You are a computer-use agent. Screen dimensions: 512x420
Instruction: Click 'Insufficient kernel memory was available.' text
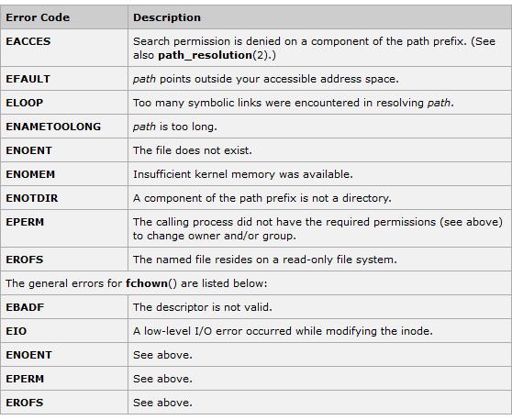coord(243,174)
